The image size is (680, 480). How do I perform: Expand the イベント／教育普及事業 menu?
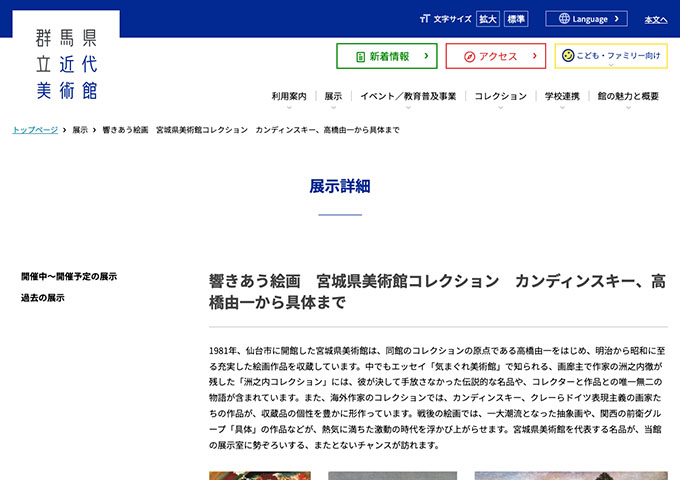(x=408, y=97)
